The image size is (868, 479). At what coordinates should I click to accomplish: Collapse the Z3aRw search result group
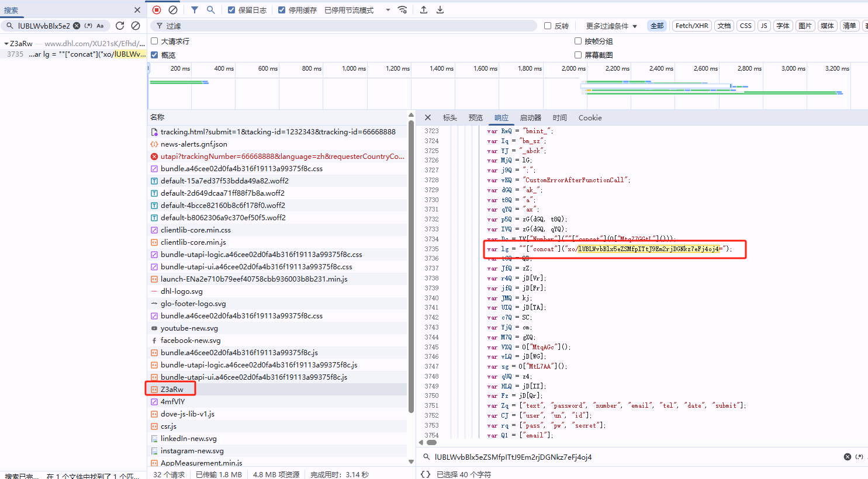6,44
